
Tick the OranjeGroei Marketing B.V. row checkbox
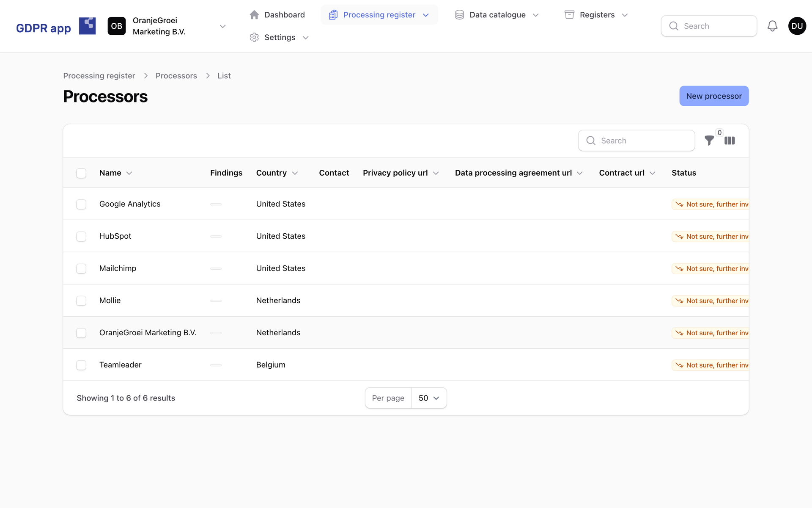pos(81,333)
